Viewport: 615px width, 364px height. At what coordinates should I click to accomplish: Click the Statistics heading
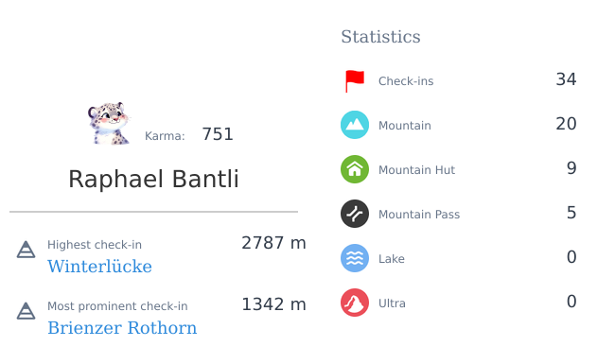380,37
